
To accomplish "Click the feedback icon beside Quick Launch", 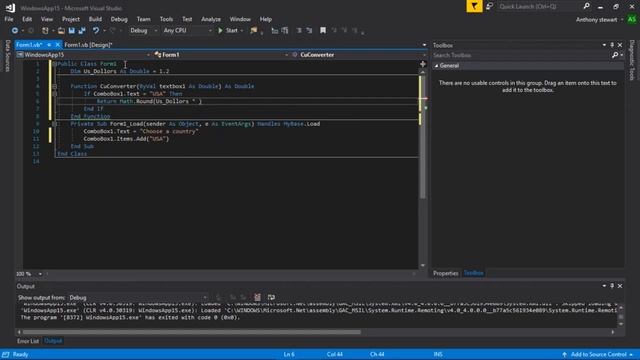I will tap(489, 6).
